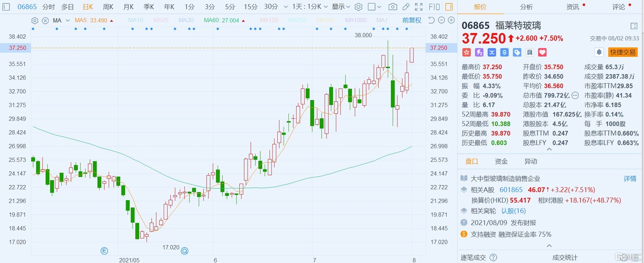
Task: Select the 1分 minute period
Action: [190, 7]
